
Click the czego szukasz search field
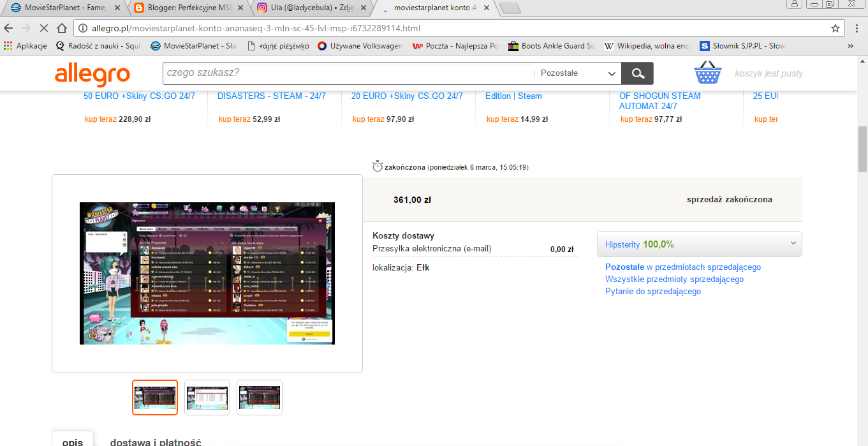point(349,73)
